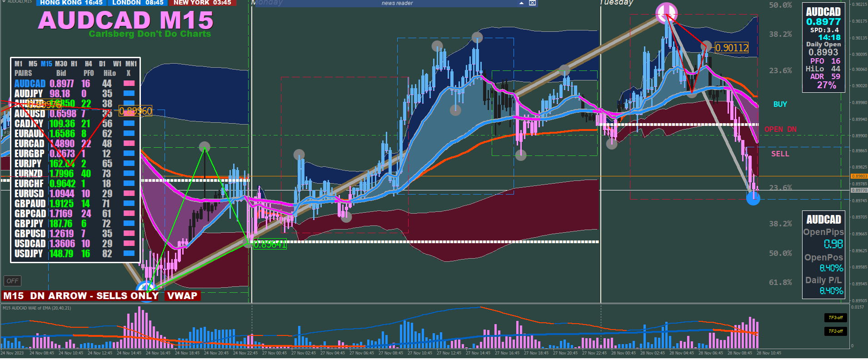Click the Bid column header

[61, 73]
